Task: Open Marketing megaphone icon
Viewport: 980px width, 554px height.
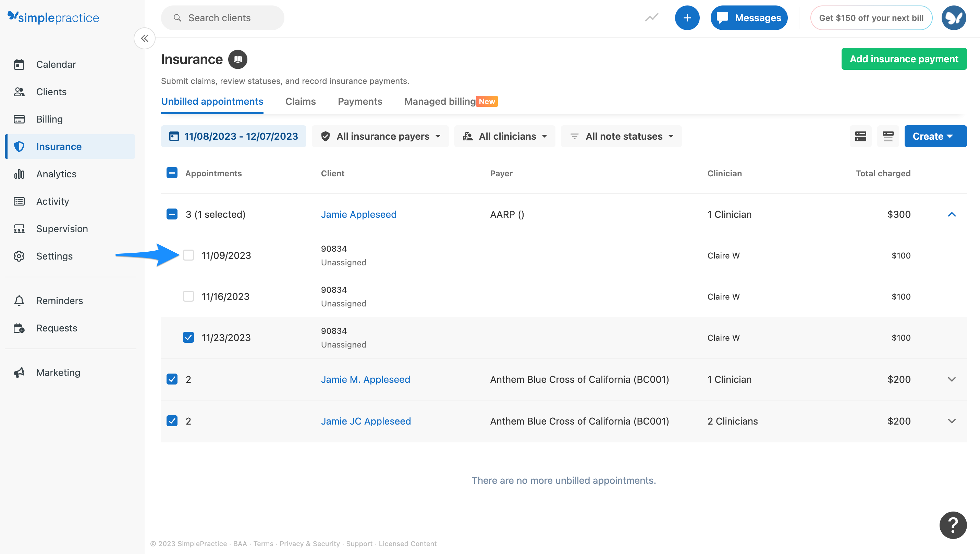Action: pyautogui.click(x=19, y=373)
